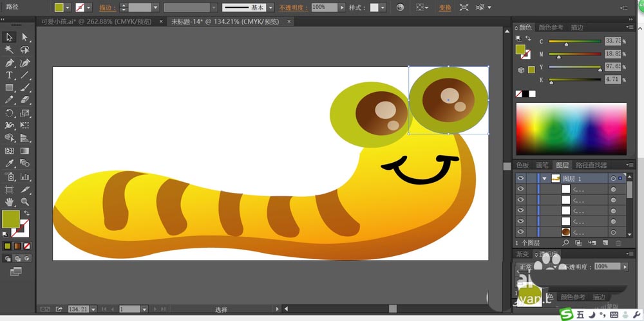Select the Eyedropper tool
Viewport: 644px width, 321px height.
9,163
